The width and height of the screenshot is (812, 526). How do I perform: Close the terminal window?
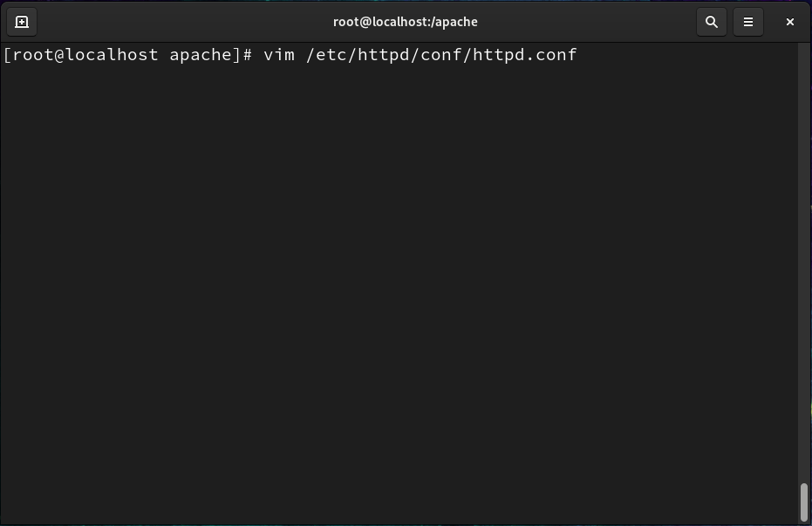789,22
